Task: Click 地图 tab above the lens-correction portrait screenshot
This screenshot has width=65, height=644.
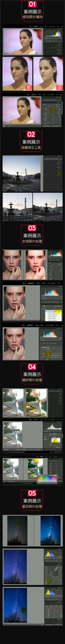Action: point(37,325)
